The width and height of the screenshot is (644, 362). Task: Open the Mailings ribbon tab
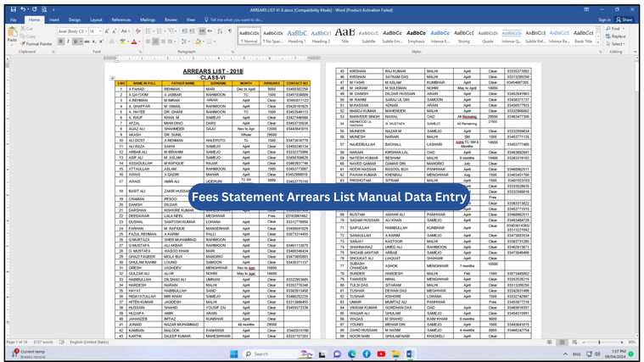[148, 19]
